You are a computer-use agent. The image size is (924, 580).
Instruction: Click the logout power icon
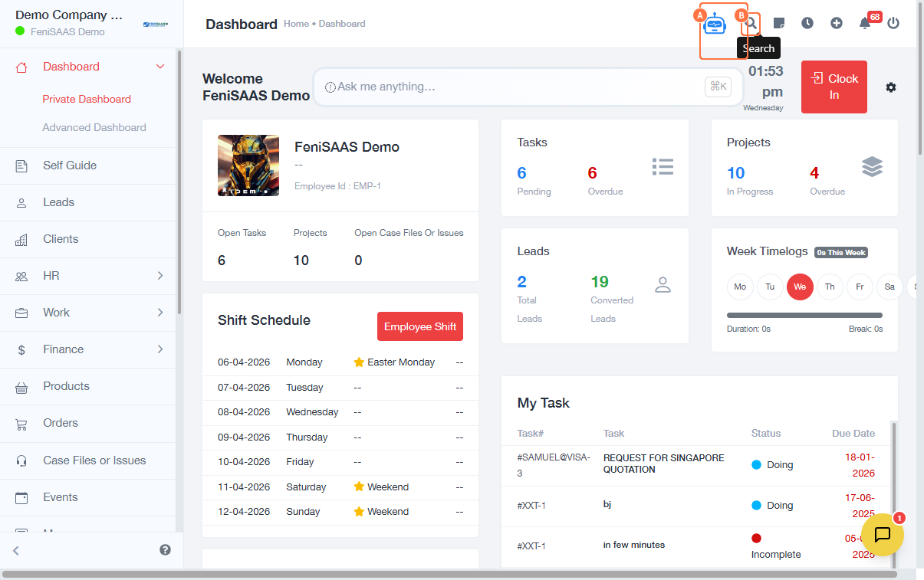click(x=893, y=23)
